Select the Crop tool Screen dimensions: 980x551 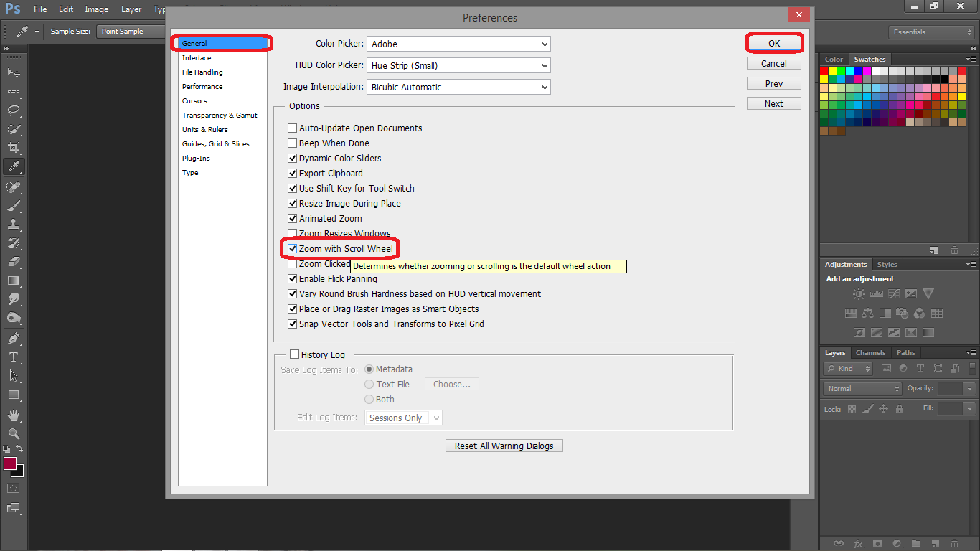[14, 147]
